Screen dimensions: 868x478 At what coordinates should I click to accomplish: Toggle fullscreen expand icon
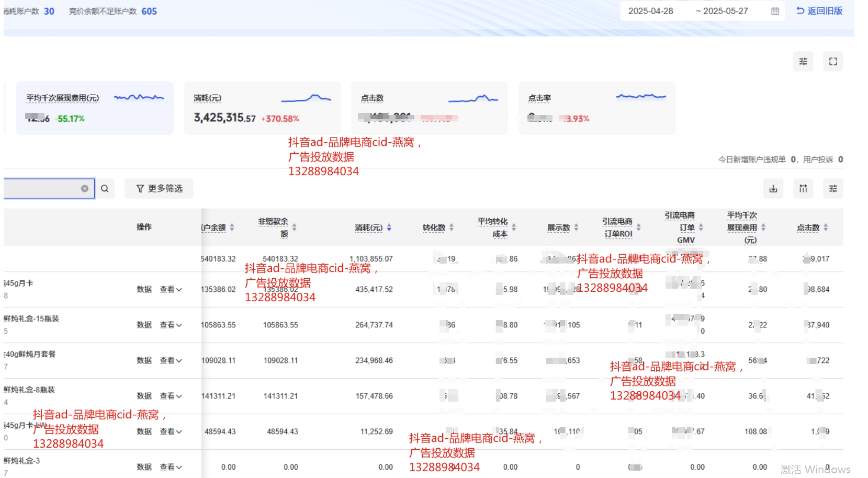pos(833,62)
